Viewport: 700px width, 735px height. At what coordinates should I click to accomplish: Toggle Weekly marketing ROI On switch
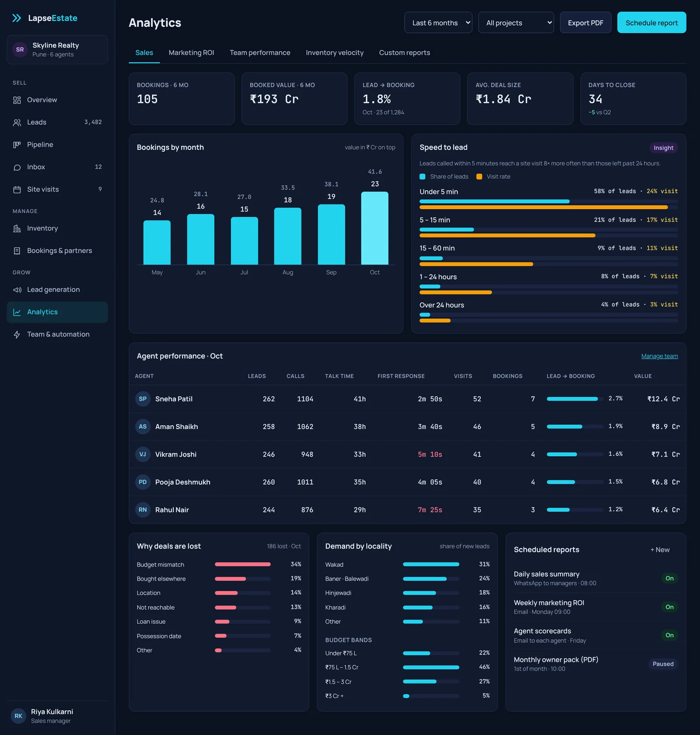click(x=669, y=607)
